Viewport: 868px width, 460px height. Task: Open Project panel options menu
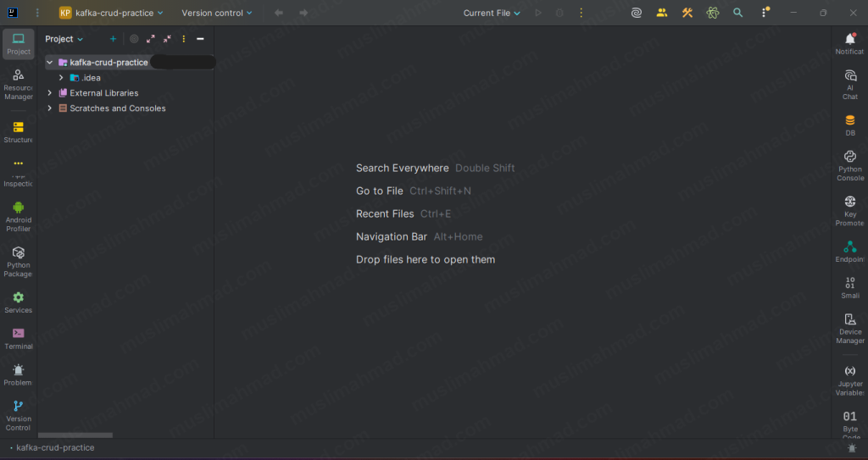184,39
